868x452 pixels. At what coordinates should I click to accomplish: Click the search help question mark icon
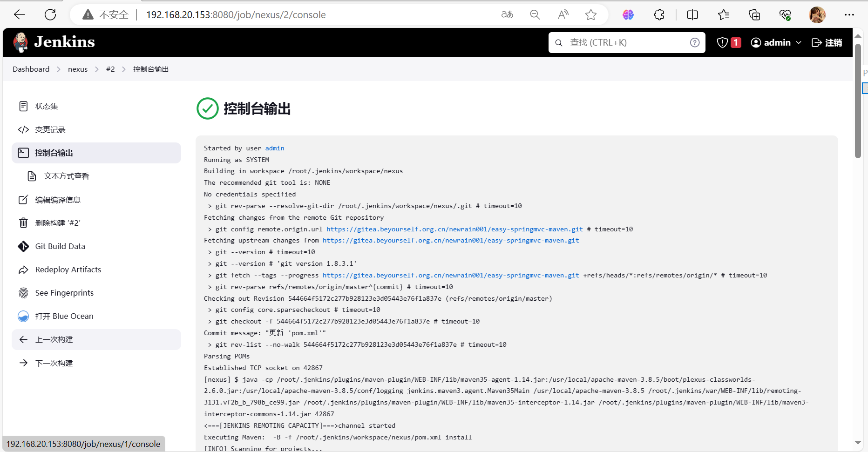tap(695, 42)
